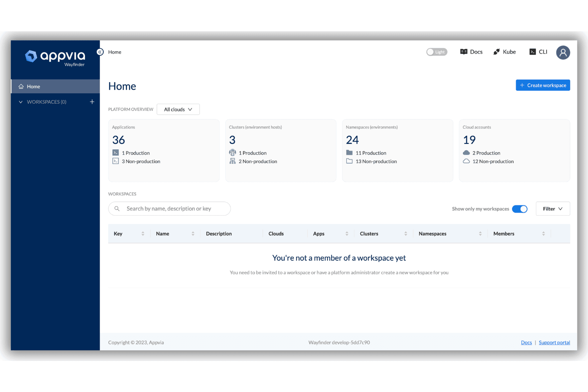
Task: Click the Production clusters icon
Action: pos(232,153)
